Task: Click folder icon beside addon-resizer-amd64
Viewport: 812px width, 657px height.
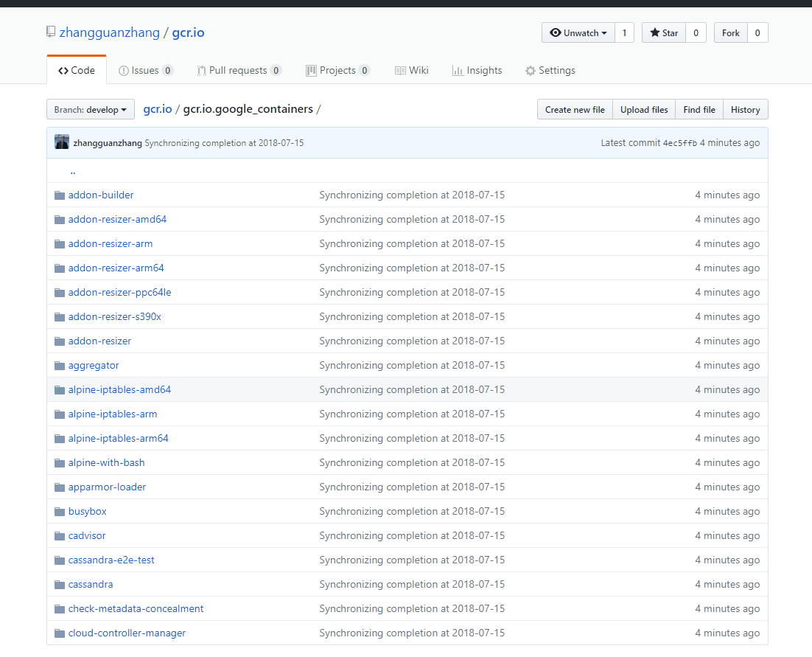Action: click(60, 220)
